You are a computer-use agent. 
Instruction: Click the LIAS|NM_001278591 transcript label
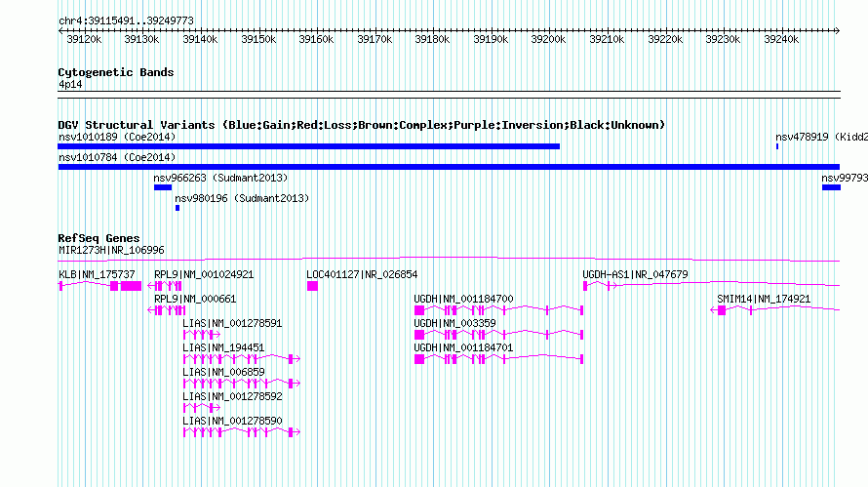pos(232,324)
